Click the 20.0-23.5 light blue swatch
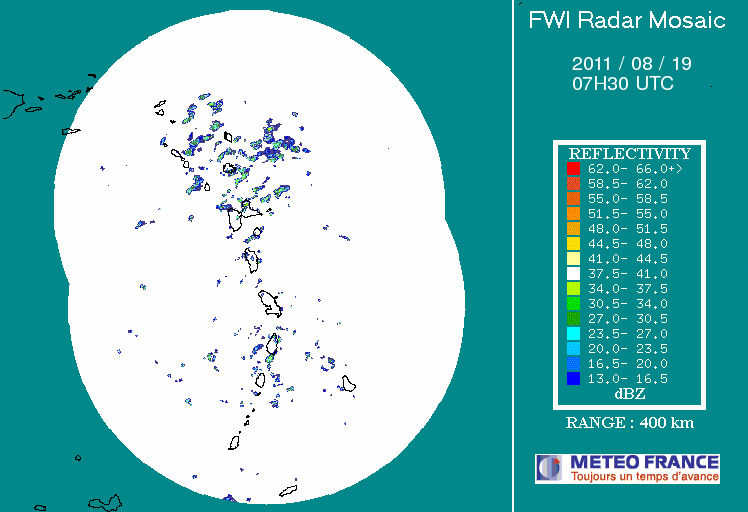 [x=573, y=348]
